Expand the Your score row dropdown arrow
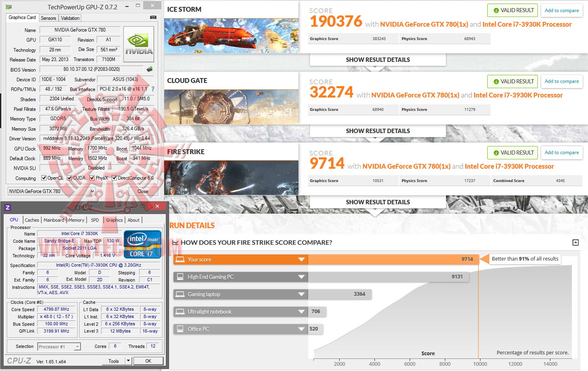The width and height of the screenshot is (588, 371). tap(301, 259)
